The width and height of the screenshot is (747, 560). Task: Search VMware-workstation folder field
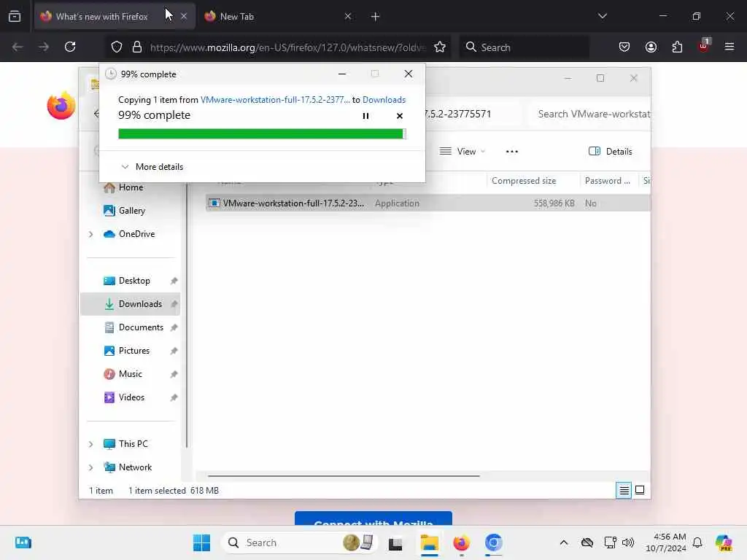point(591,114)
